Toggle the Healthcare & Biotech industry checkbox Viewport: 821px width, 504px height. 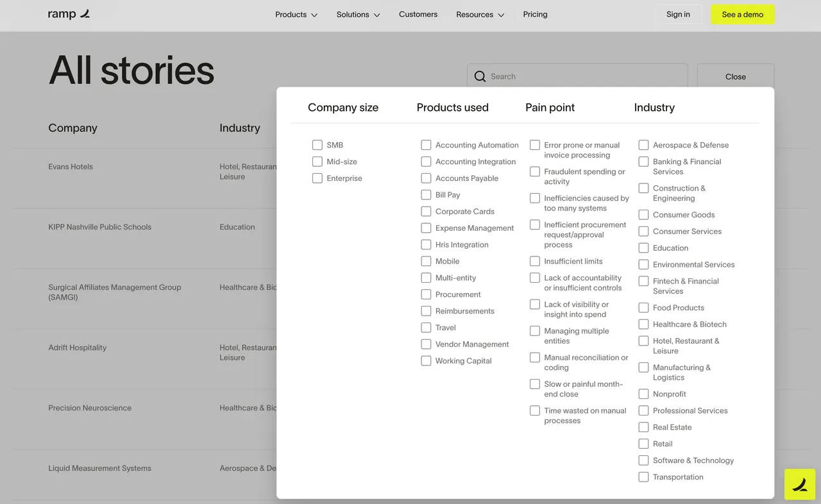click(643, 324)
